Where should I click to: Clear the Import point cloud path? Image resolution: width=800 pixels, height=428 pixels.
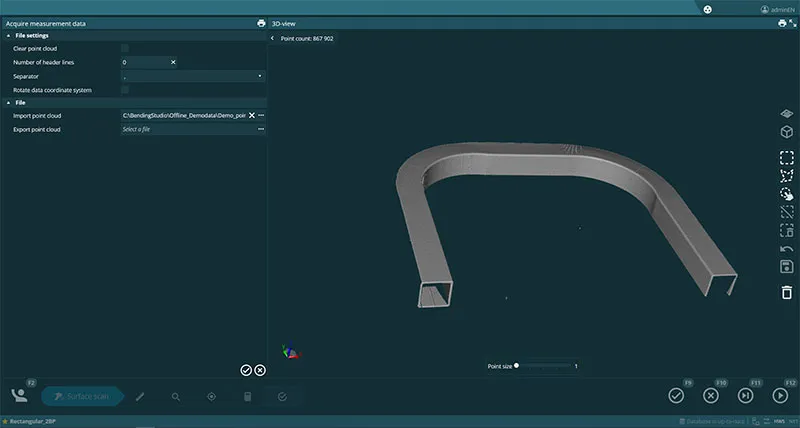click(251, 116)
